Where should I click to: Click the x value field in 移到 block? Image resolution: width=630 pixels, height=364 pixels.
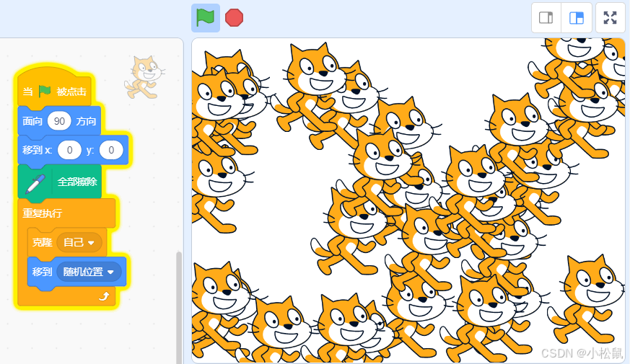click(69, 151)
